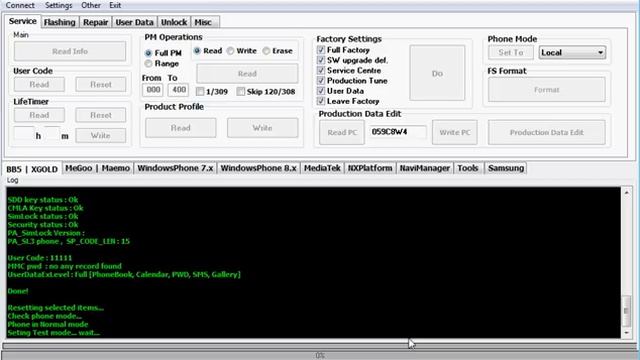
Task: Click the FS Format button
Action: 547,89
